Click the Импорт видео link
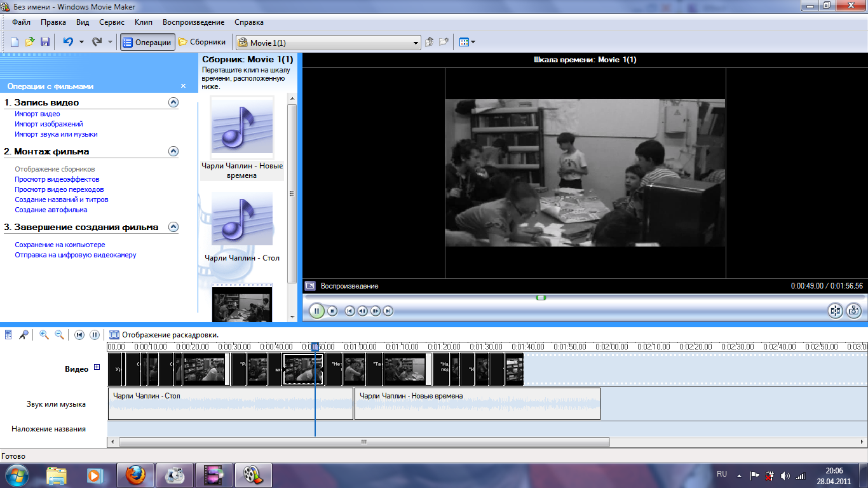This screenshot has height=488, width=868. pos(37,114)
